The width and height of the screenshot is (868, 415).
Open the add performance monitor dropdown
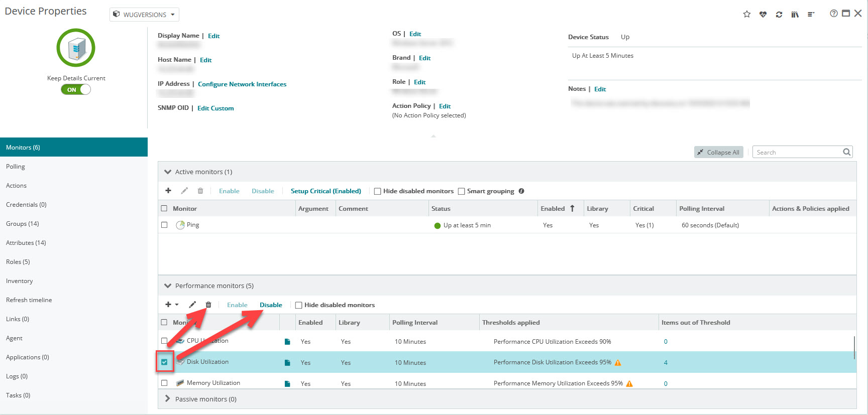click(172, 305)
